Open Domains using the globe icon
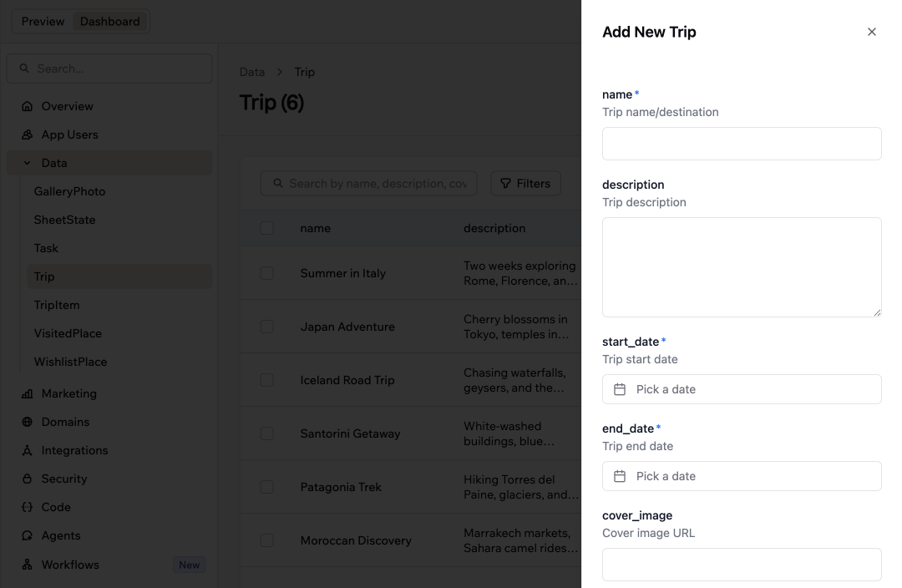The height and width of the screenshot is (588, 902). pyautogui.click(x=27, y=422)
